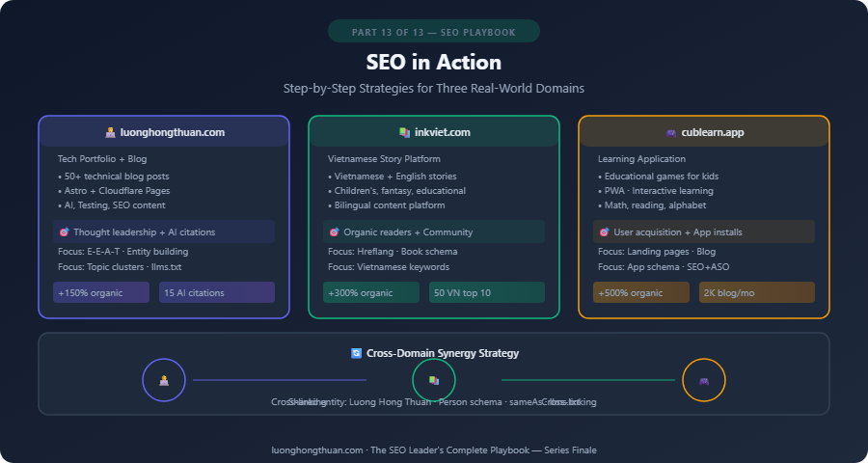Click Focus: E-E-A-T · Entity building text

(x=122, y=252)
